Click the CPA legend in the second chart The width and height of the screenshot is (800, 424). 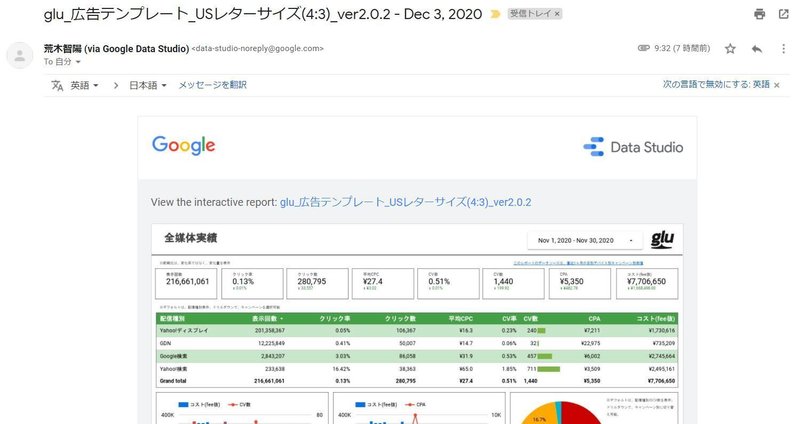point(415,405)
